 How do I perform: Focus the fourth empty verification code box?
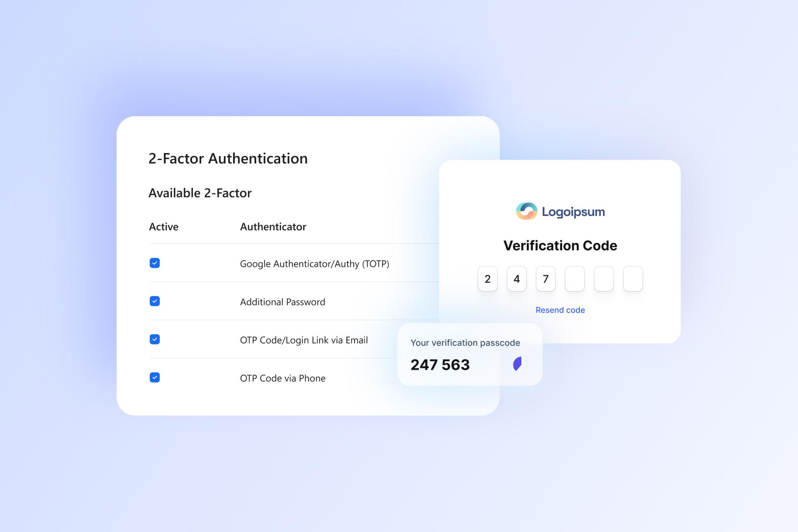pos(575,279)
